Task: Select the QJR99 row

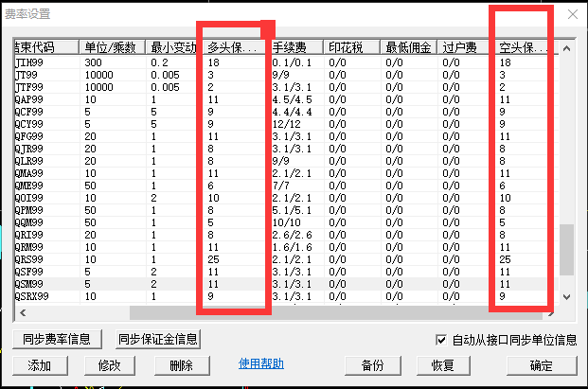Action: coord(287,149)
